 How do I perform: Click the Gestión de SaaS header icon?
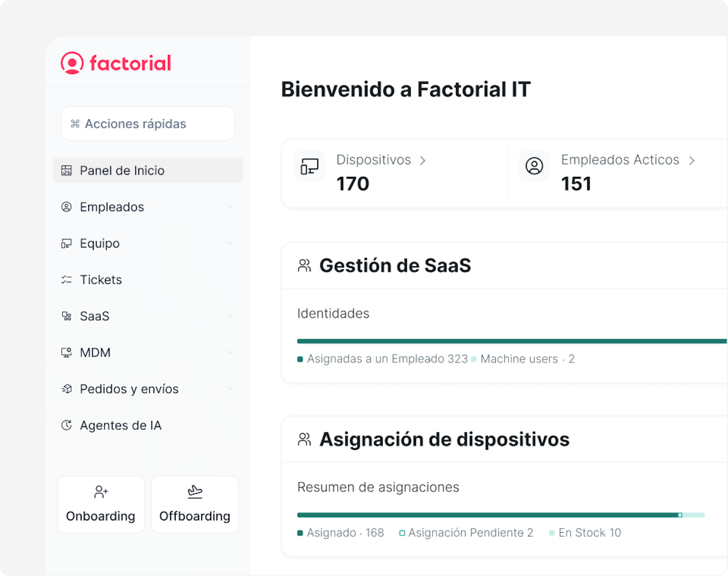pyautogui.click(x=304, y=266)
